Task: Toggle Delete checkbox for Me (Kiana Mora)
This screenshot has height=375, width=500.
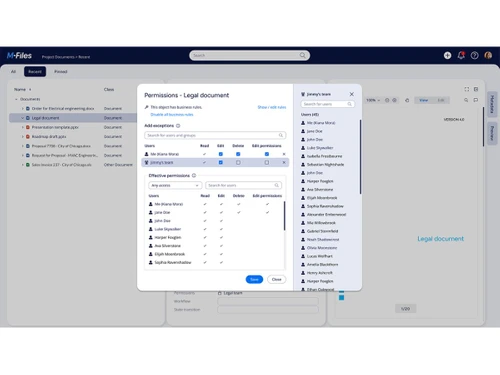Action: click(x=238, y=154)
